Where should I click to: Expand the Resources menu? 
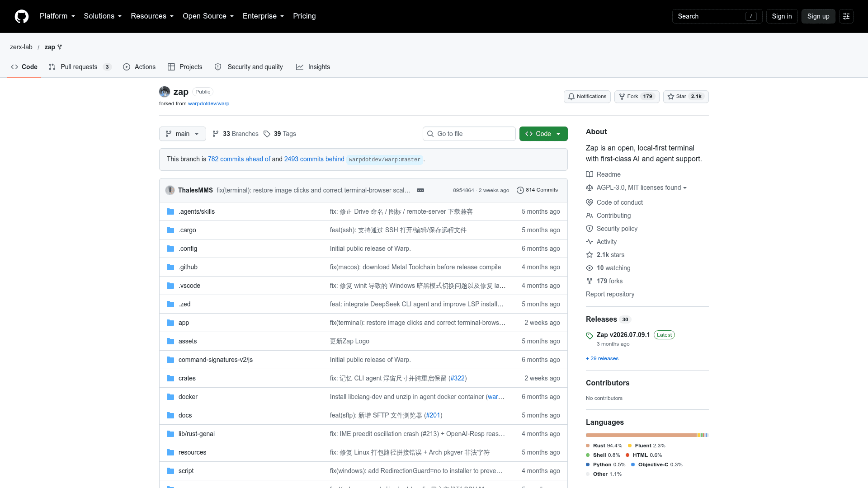(152, 16)
